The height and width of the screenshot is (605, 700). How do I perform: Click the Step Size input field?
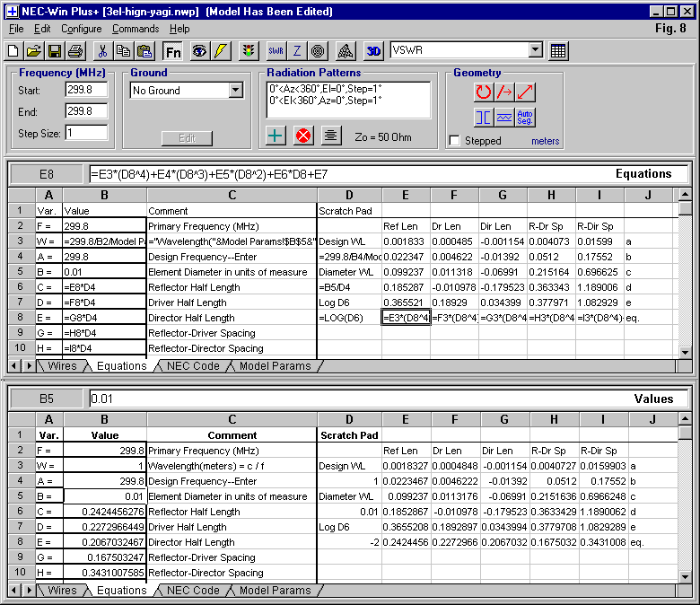click(86, 133)
